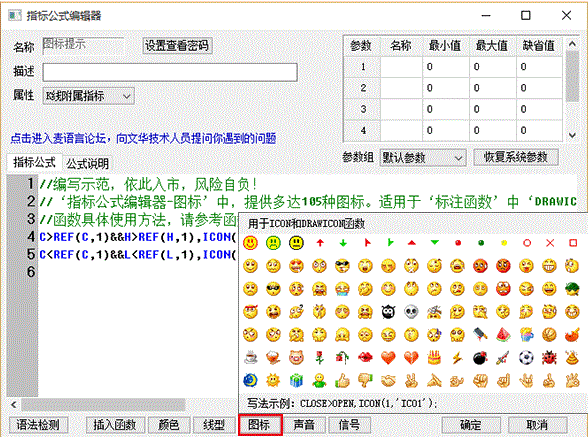Screen dimensions: 588x437
Task: Open the forum link in blue text
Action: (x=143, y=138)
